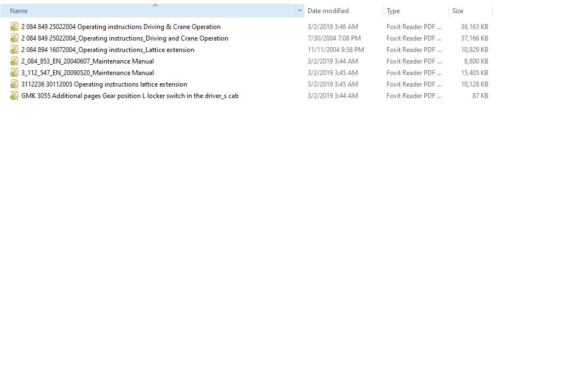Click PDF icon of '2 084 894 Lattice extension' file
This screenshot has width=588, height=390.
(14, 49)
